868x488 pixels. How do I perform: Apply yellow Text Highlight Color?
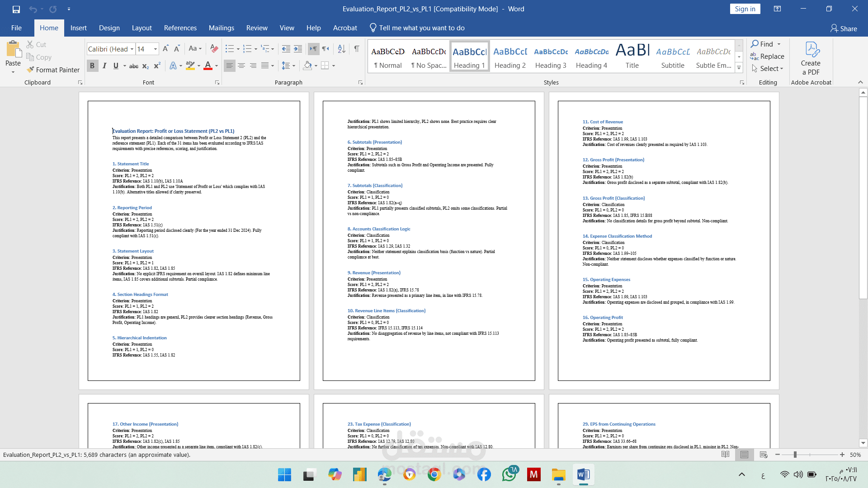(x=190, y=66)
